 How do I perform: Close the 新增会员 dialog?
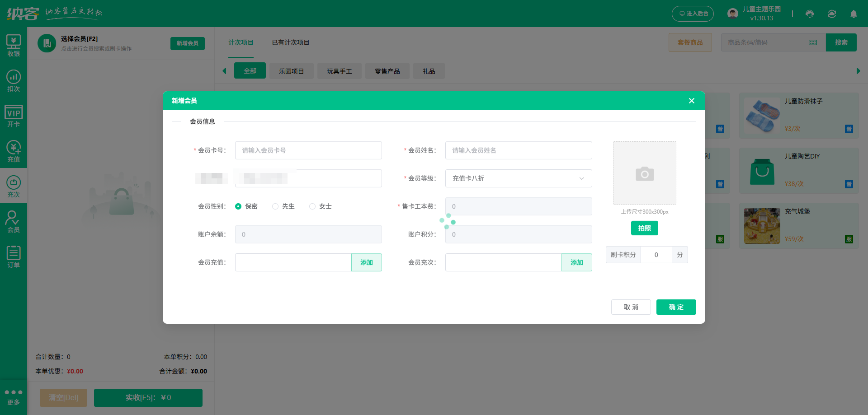click(691, 101)
